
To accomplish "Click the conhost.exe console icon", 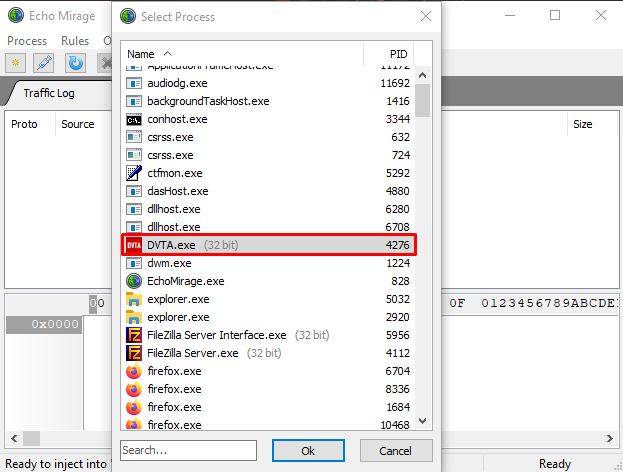I will point(134,119).
